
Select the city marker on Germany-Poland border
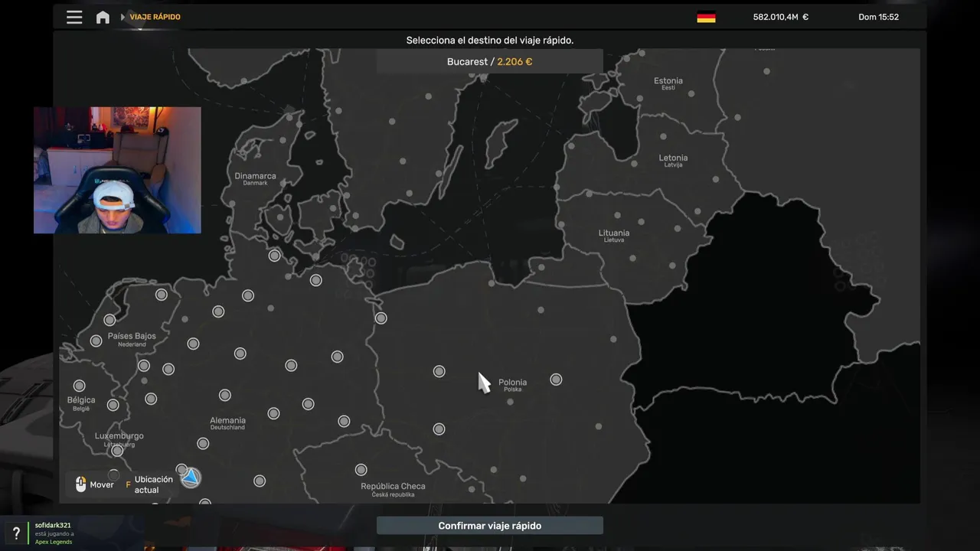point(381,318)
